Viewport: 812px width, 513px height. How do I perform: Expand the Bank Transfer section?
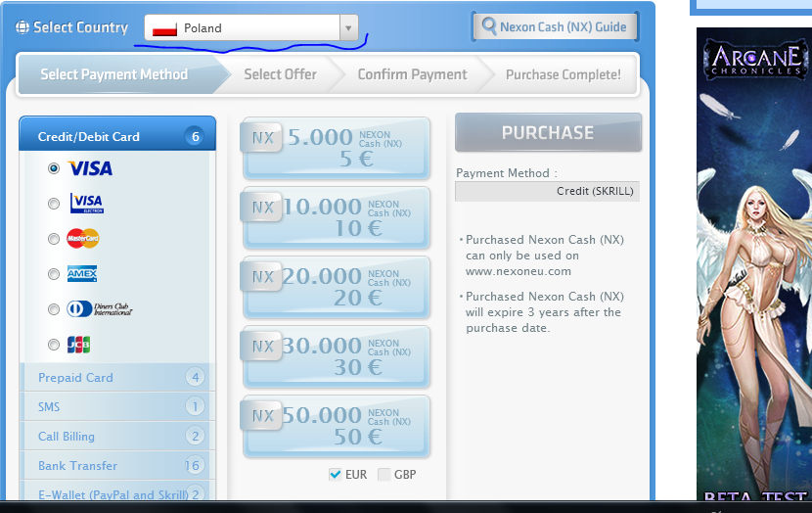tap(117, 465)
